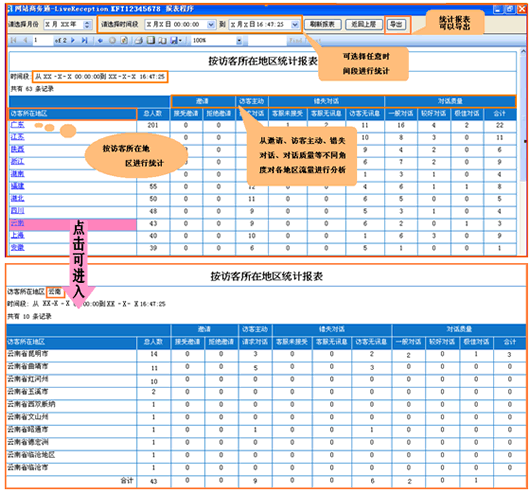Screen dimensions: 530x493
Task: Click 云南省临沧地区 row label
Action: click(31, 454)
